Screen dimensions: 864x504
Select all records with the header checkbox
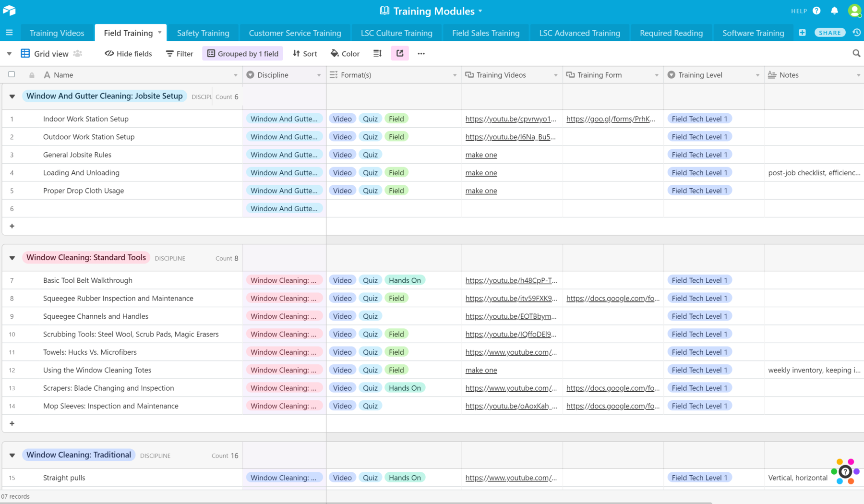click(12, 74)
